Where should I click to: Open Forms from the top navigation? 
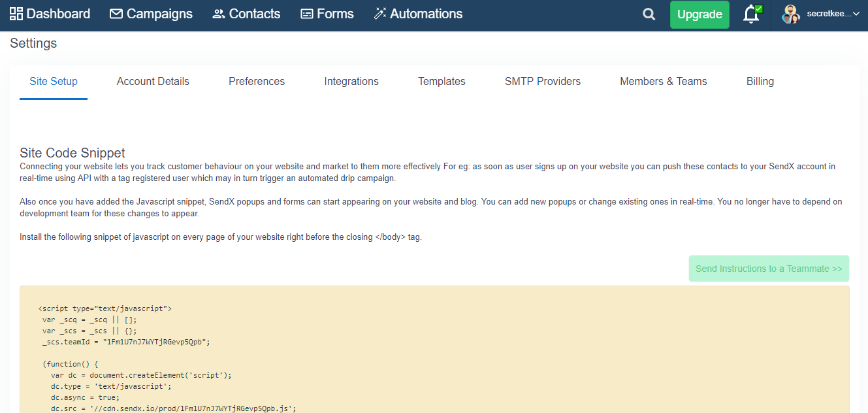click(x=327, y=14)
